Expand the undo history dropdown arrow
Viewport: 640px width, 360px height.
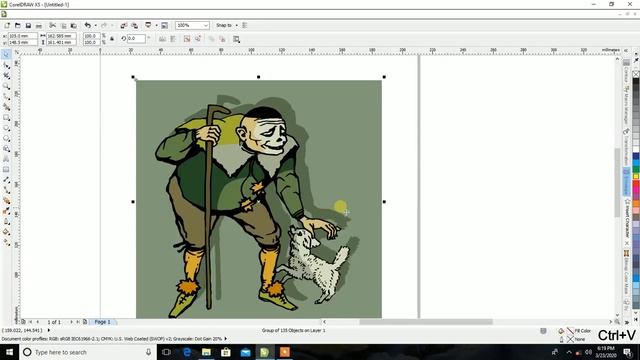click(x=96, y=25)
